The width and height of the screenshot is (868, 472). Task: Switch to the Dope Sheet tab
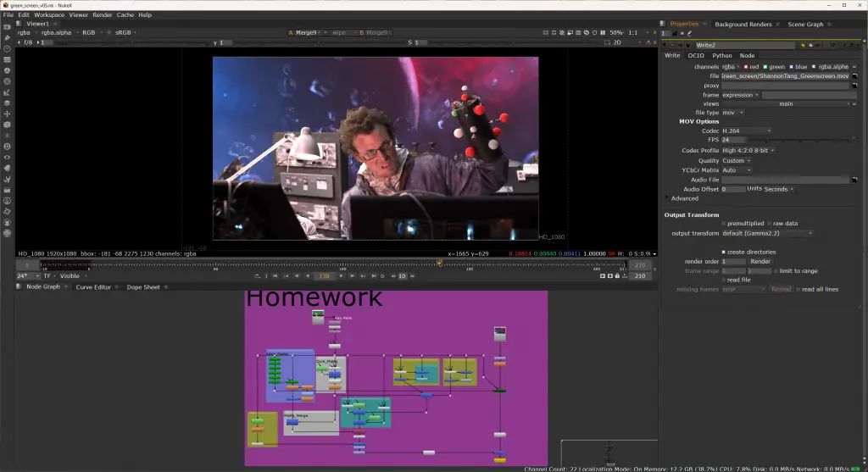(x=142, y=287)
